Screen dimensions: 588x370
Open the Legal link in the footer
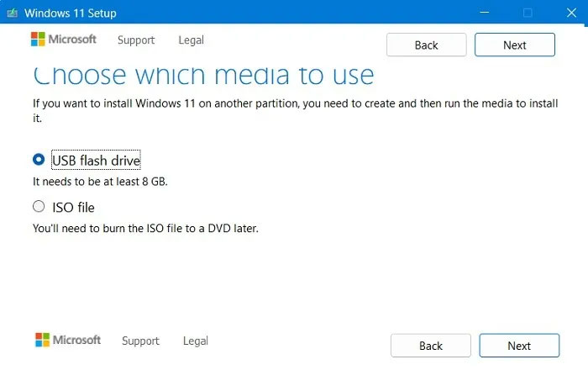tap(196, 341)
